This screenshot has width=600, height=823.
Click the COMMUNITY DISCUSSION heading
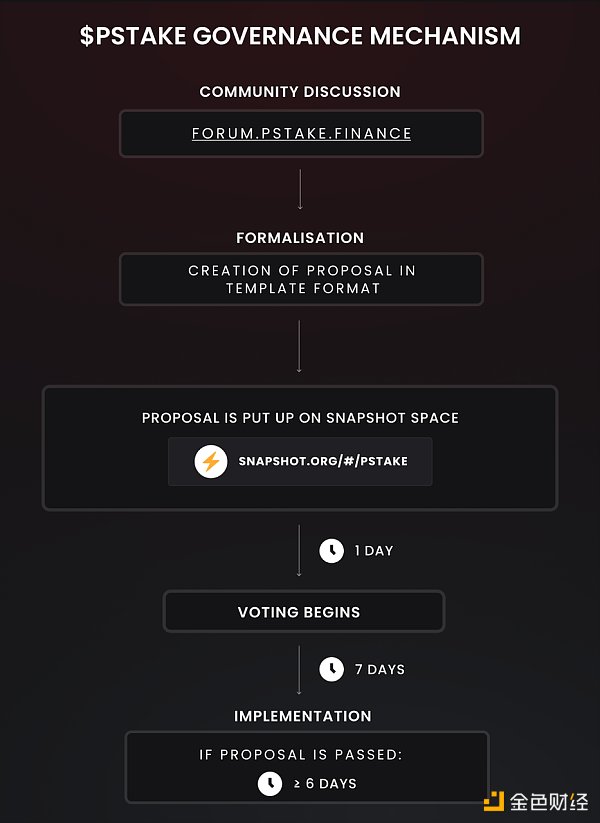(x=300, y=92)
